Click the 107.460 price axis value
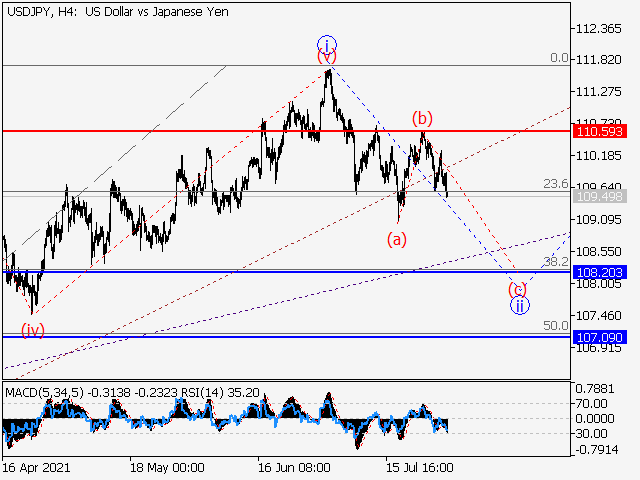 click(x=598, y=316)
